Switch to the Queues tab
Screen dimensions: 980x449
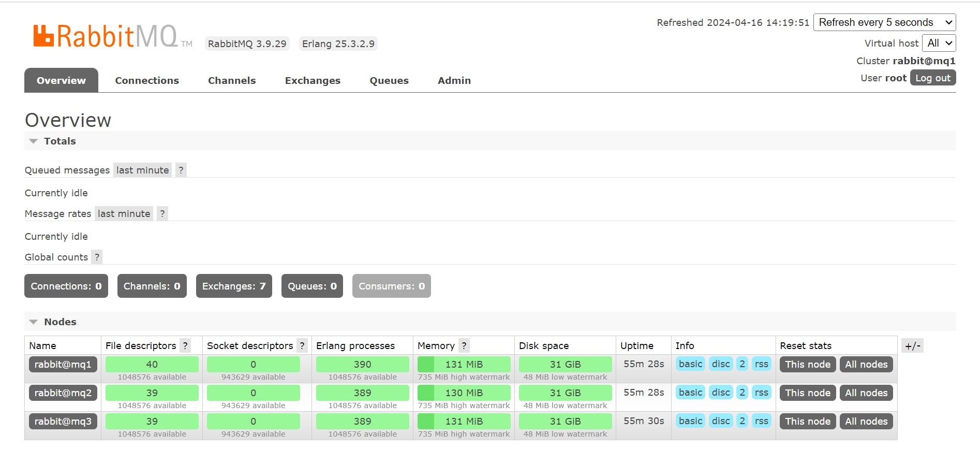[389, 80]
